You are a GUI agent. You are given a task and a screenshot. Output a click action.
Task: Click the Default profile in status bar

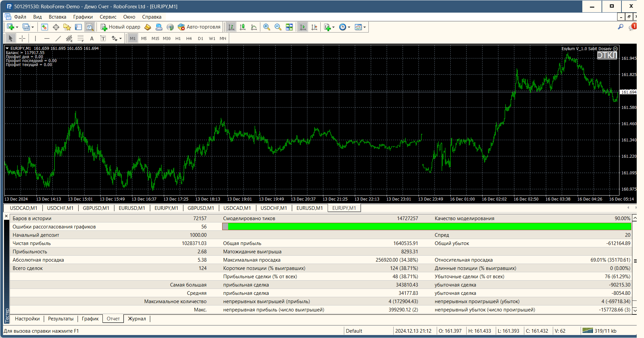(354, 331)
